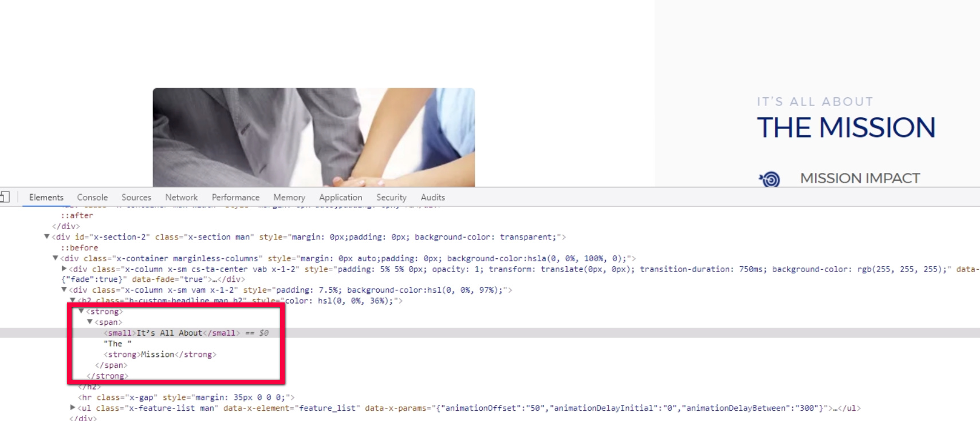
Task: Open the Security tab
Action: (x=391, y=197)
